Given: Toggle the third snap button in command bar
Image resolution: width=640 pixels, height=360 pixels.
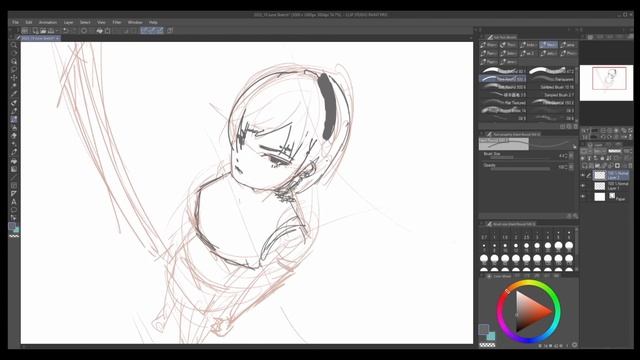Looking at the screenshot, I should (160, 31).
